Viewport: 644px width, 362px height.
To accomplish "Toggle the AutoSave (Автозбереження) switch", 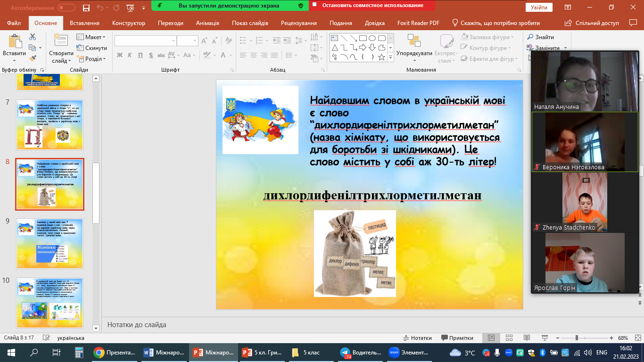I will [x=66, y=8].
